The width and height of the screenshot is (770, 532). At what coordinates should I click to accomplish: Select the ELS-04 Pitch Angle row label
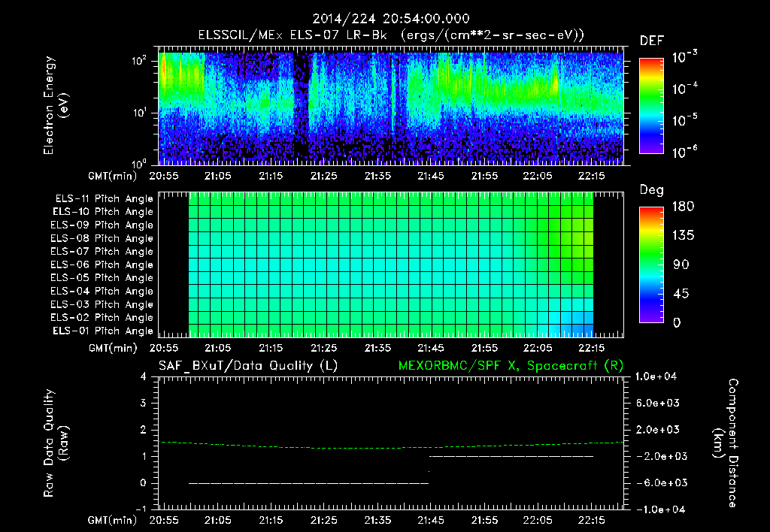click(x=102, y=292)
